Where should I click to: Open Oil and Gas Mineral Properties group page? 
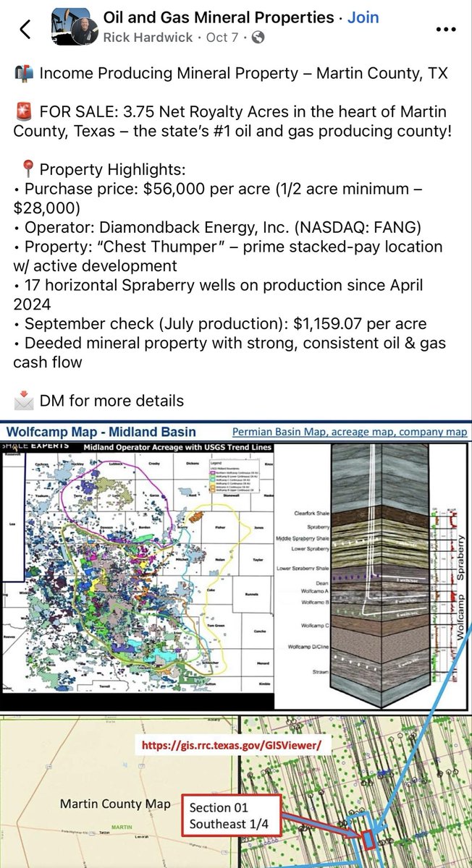click(x=218, y=17)
